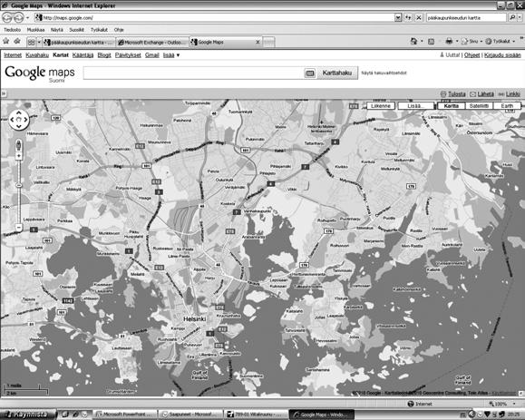Open the Ohje menu
Screen dimensions: 525x420
point(119,30)
